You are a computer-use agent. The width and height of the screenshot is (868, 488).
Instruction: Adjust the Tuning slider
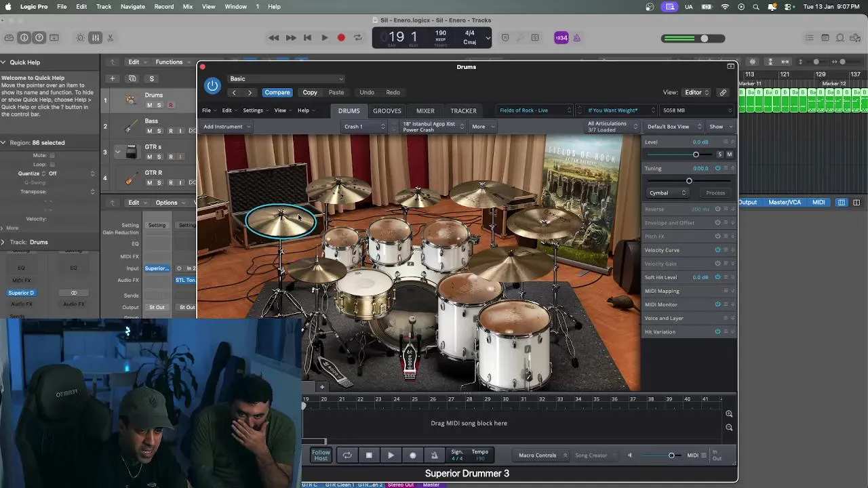pyautogui.click(x=689, y=181)
